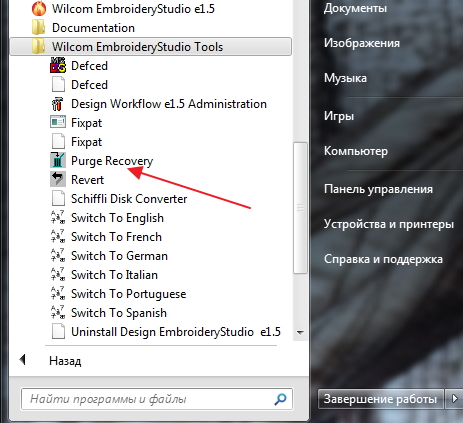Click the Switch To English language icon
Image resolution: width=463 pixels, height=423 pixels.
[x=58, y=217]
